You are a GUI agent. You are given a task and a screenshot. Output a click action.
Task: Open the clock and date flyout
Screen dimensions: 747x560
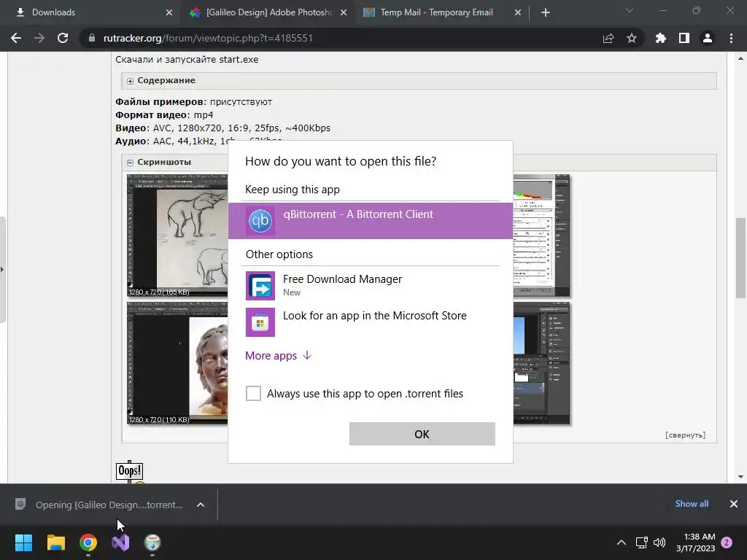[696, 542]
